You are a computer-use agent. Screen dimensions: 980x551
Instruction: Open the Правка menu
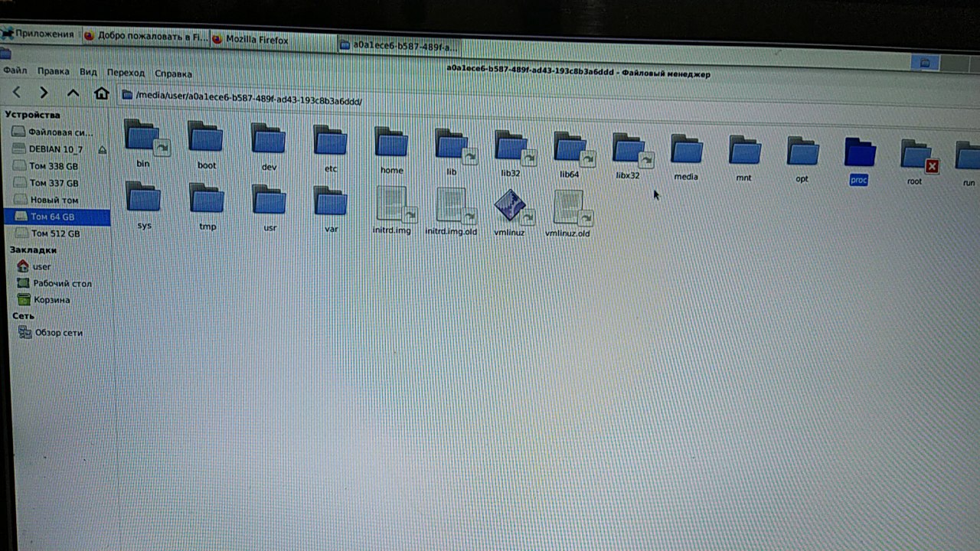coord(53,71)
